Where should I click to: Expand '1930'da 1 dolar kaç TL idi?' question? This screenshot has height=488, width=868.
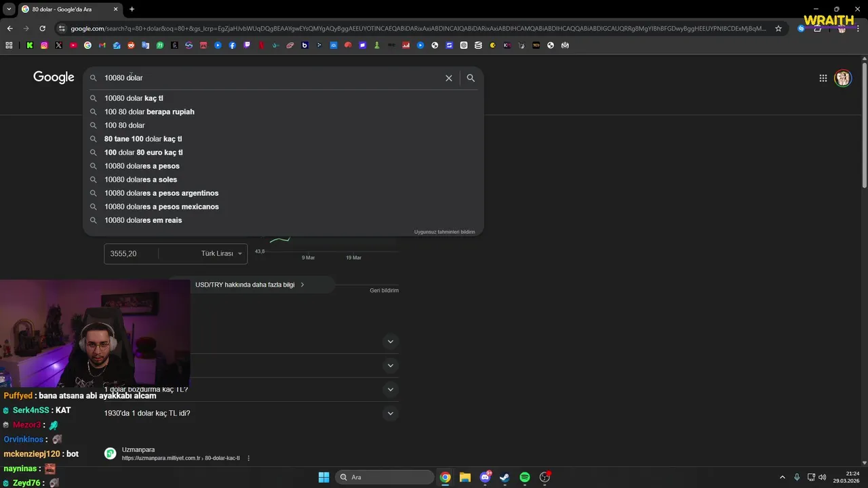point(390,413)
